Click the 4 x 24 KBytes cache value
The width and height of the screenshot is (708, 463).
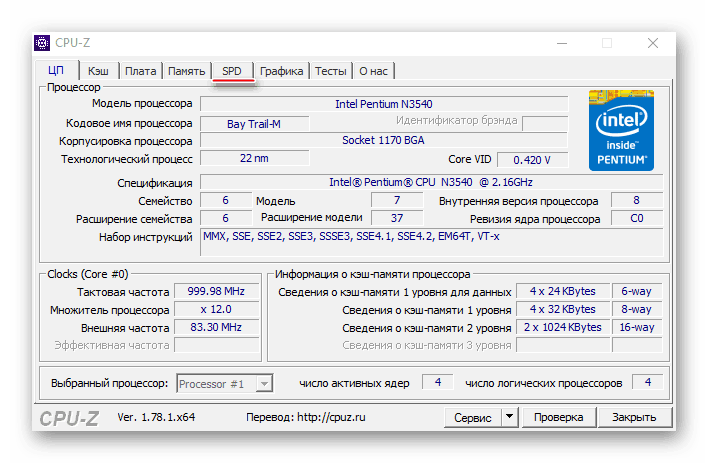(563, 291)
